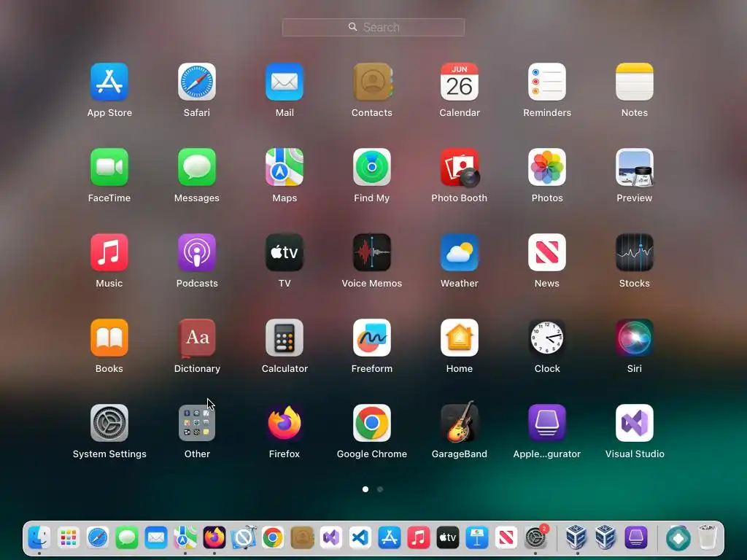Open Maps from the Dock
The image size is (747, 560).
pyautogui.click(x=185, y=537)
